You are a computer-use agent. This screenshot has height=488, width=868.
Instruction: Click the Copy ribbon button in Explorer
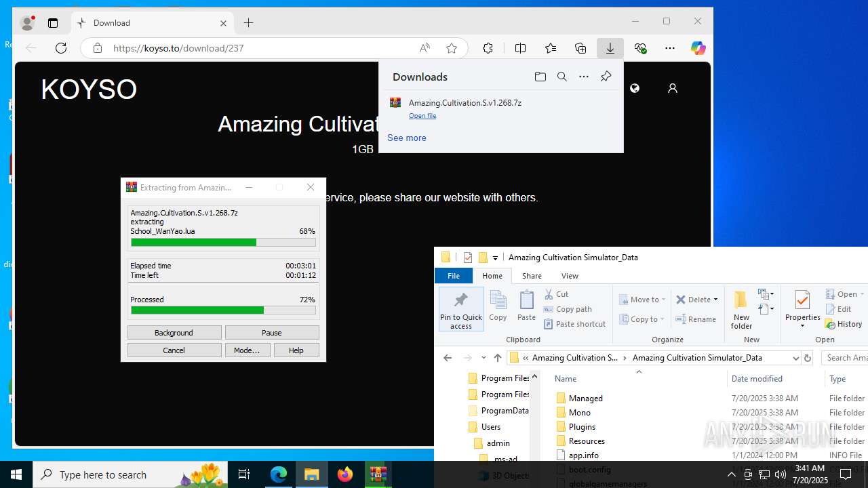[x=498, y=306]
